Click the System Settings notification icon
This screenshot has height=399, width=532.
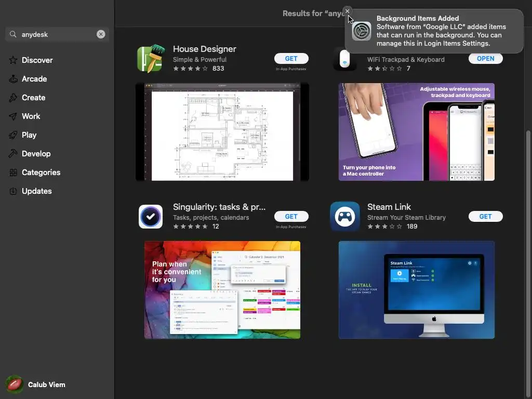[362, 31]
